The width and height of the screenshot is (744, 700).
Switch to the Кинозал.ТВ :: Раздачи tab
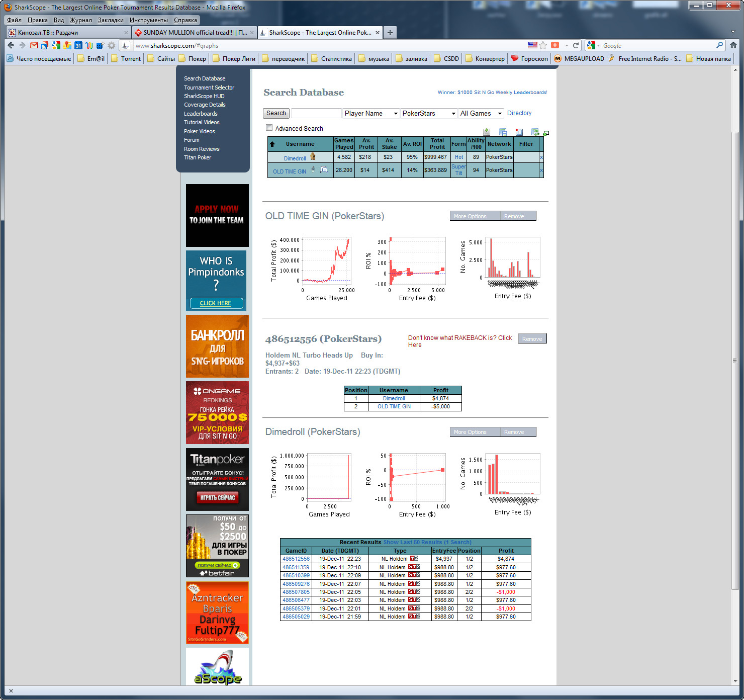pos(69,33)
